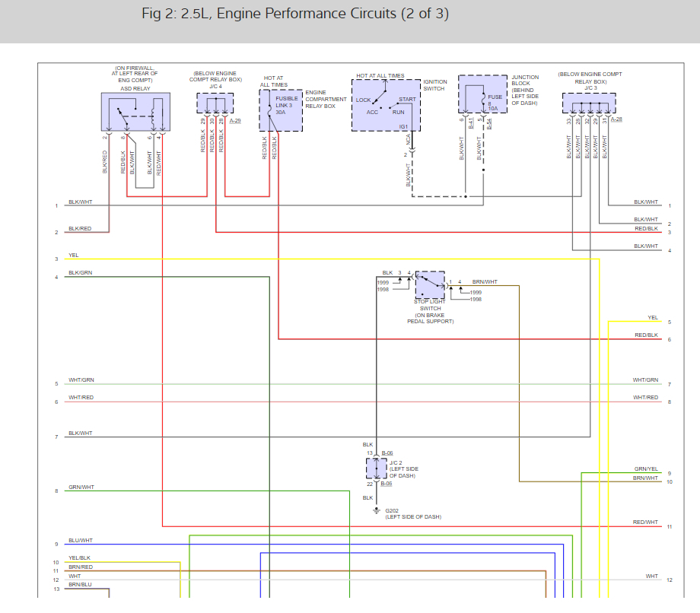Select the J/C 4 connector box
This screenshot has height=613, width=700.
click(215, 103)
